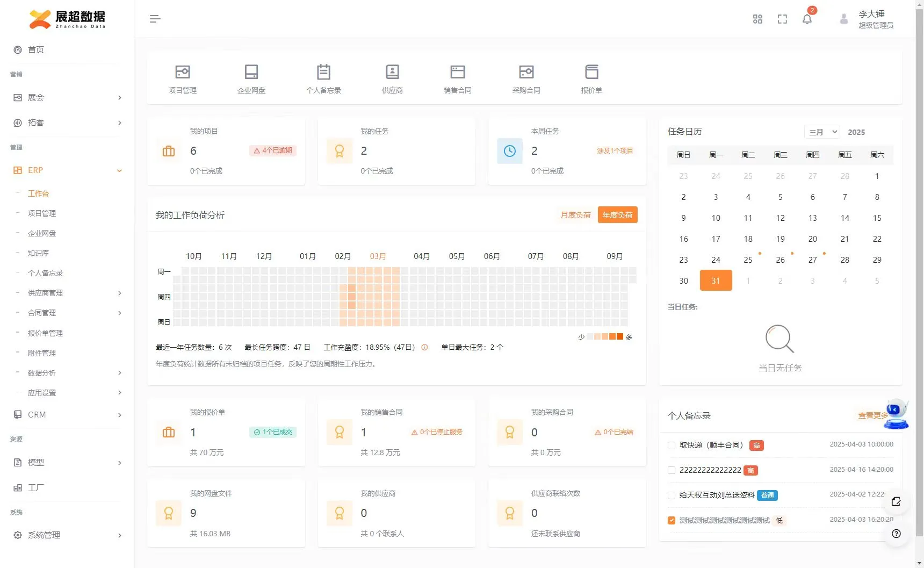
Task: Open 供应商 shortcut icon
Action: [x=392, y=72]
